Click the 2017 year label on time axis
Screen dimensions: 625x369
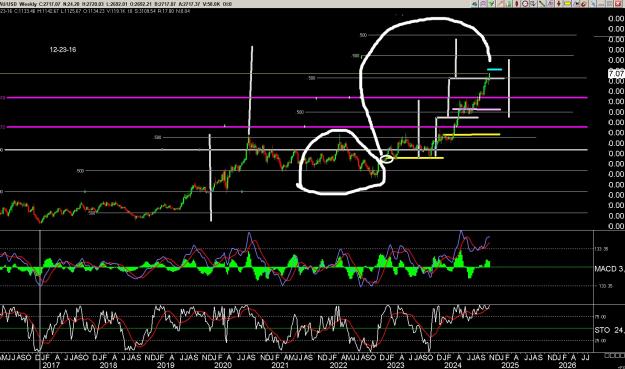(51, 365)
